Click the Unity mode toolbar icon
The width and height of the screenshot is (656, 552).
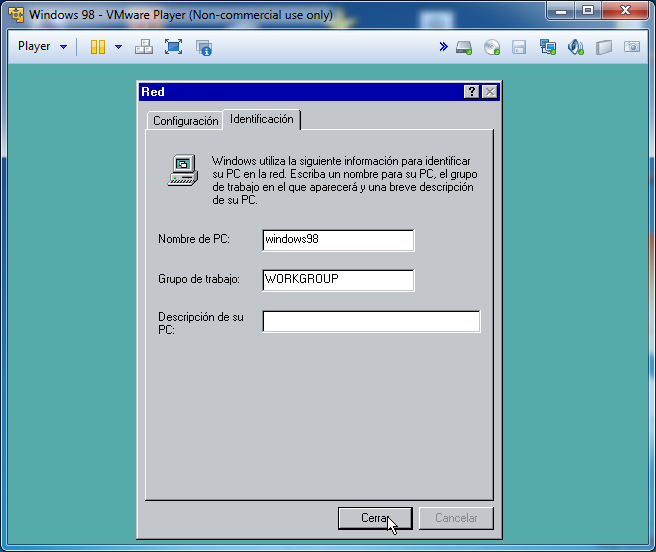204,47
